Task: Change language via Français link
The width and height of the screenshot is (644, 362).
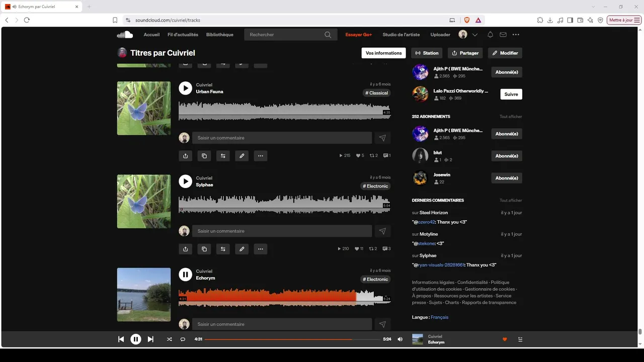Action: (439, 317)
